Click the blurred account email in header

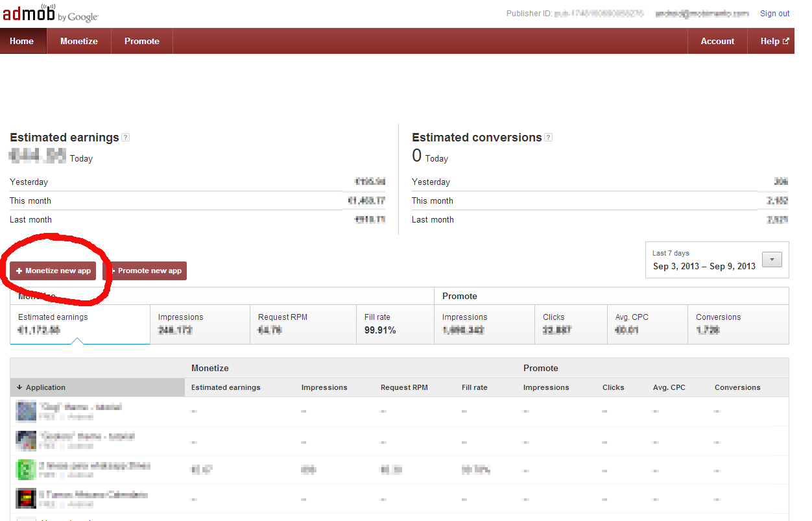pos(702,14)
